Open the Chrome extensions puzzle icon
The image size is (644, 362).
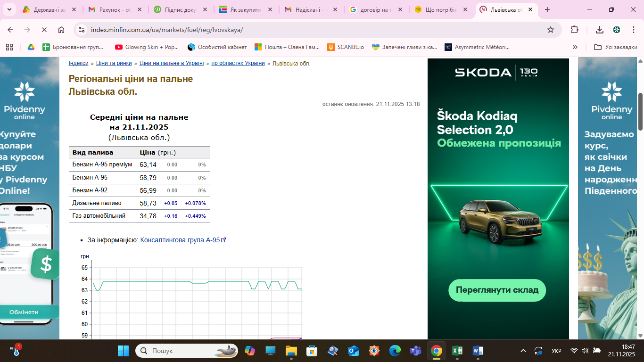pyautogui.click(x=574, y=30)
